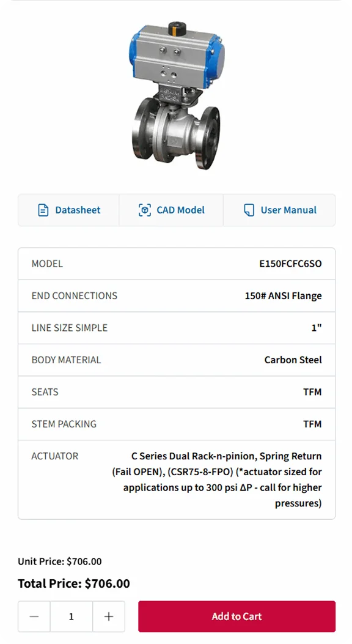352x644 pixels.
Task: Click the SEATS row TFM value
Action: (x=312, y=392)
